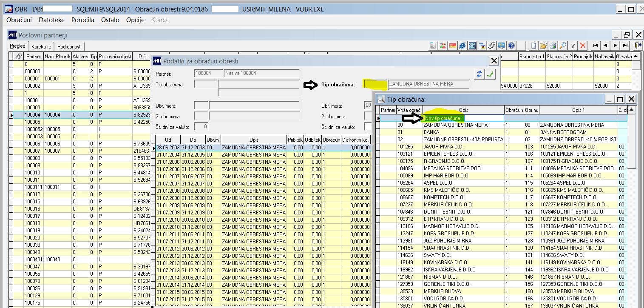Close the Podatki za obračun obresti dialog
The height and width of the screenshot is (308, 644).
pyautogui.click(x=494, y=61)
